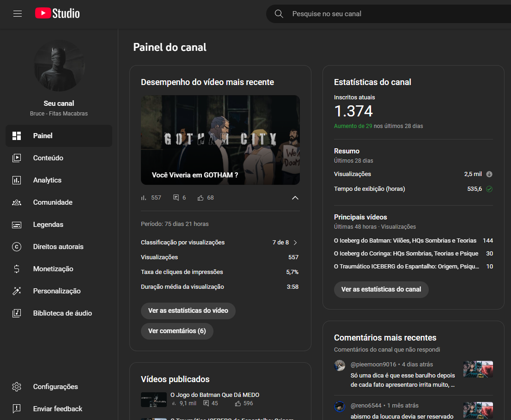Open the Configurações gear icon
This screenshot has height=420, width=511.
click(17, 387)
